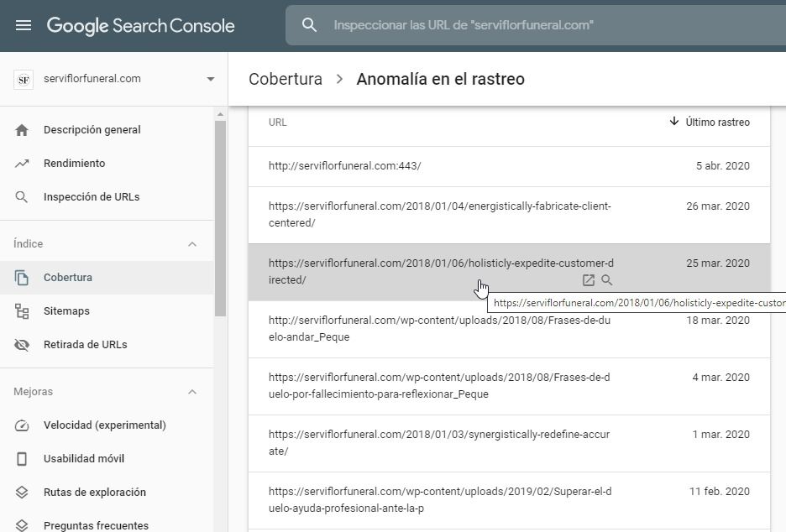This screenshot has height=532, width=786.
Task: Click the URL column header
Action: point(278,123)
